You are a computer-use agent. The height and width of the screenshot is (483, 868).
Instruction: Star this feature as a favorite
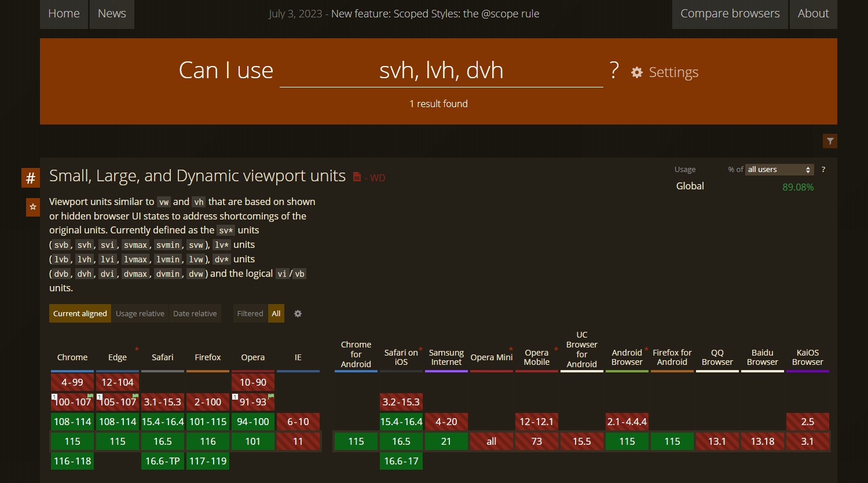click(33, 207)
